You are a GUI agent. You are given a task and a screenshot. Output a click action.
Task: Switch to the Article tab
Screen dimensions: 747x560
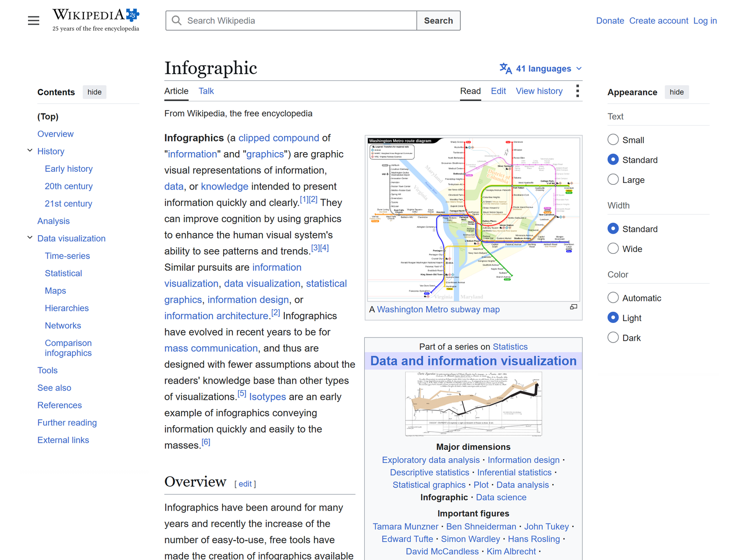pyautogui.click(x=176, y=91)
